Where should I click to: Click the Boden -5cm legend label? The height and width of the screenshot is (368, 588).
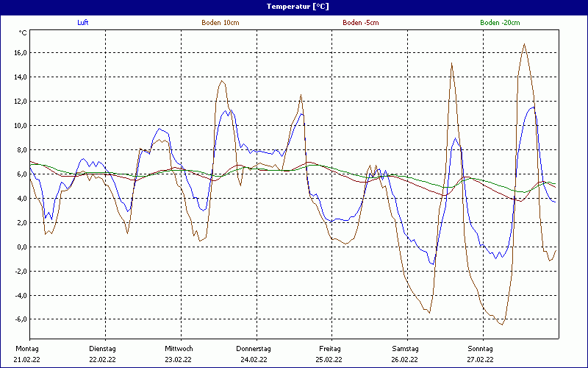[361, 23]
